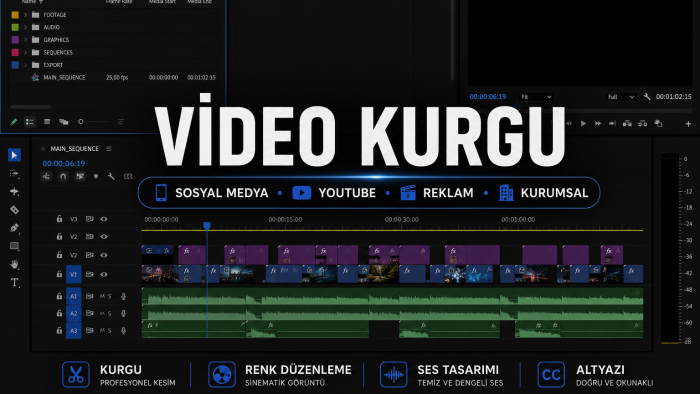Screen dimensions: 700x394
Task: Select the Pen tool
Action: [14, 228]
